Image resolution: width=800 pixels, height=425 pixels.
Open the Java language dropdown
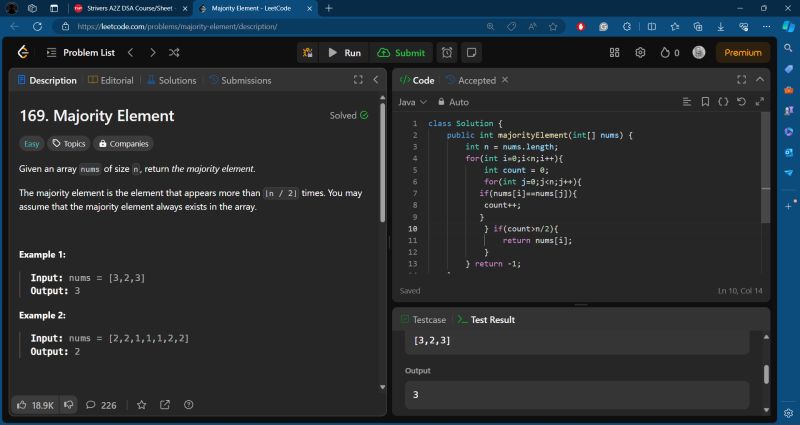pyautogui.click(x=412, y=102)
